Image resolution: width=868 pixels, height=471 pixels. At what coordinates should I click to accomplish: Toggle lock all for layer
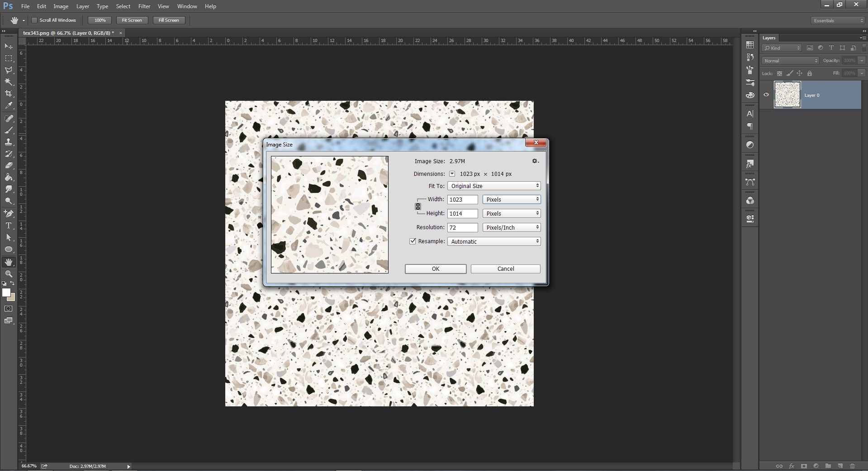coord(810,73)
